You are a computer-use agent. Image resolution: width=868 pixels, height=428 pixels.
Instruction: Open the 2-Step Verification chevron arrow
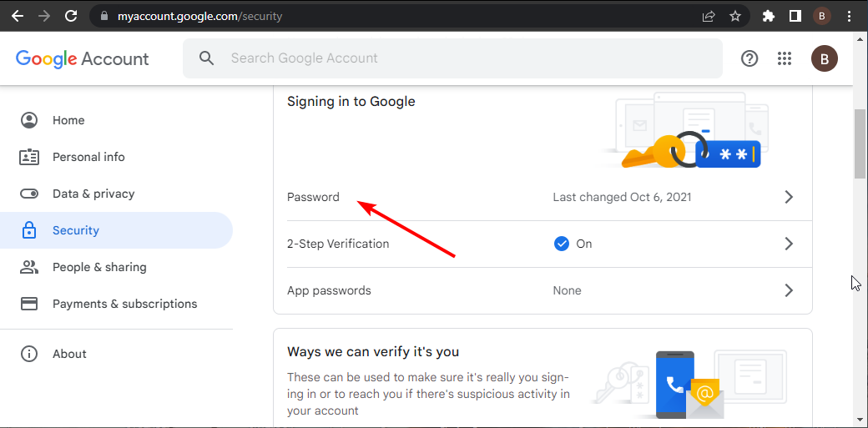789,244
